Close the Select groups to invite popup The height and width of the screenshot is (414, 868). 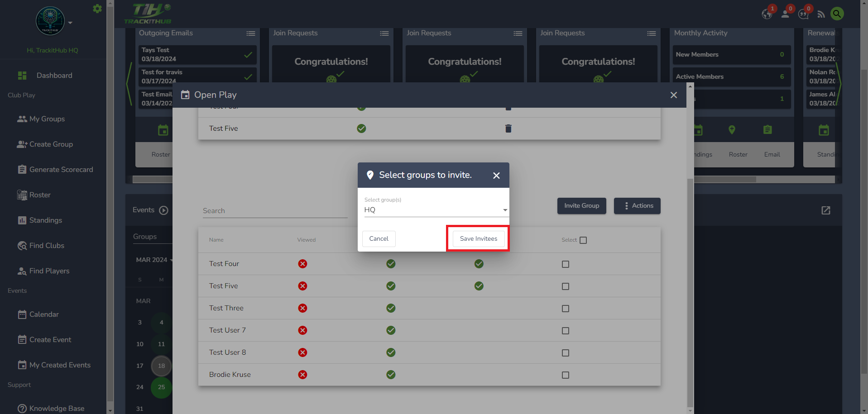tap(497, 176)
